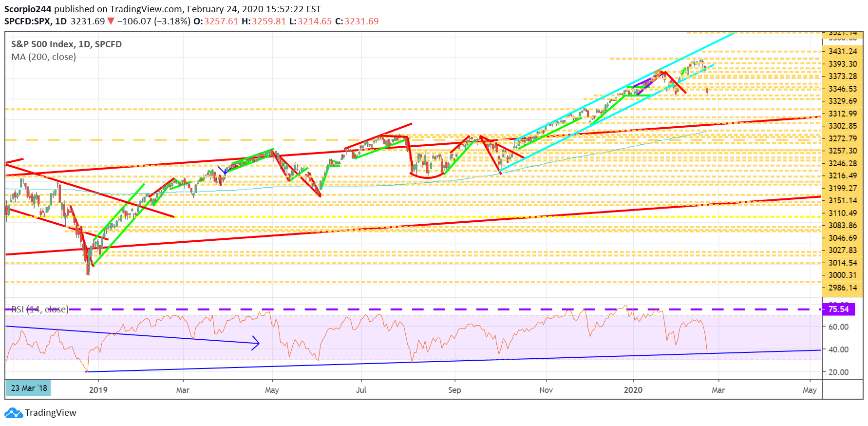Screen dimensions: 868x426
Task: Click the 60.00 RSI axis label
Action: point(838,327)
